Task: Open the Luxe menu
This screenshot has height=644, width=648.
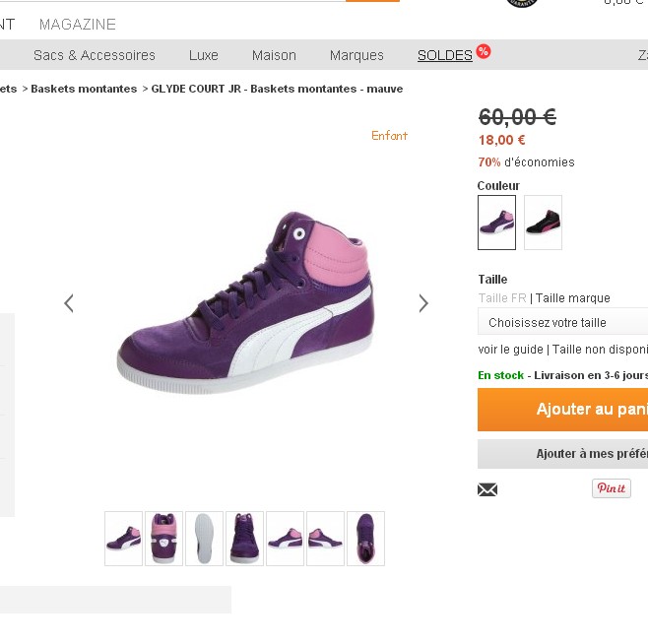Action: click(x=204, y=55)
